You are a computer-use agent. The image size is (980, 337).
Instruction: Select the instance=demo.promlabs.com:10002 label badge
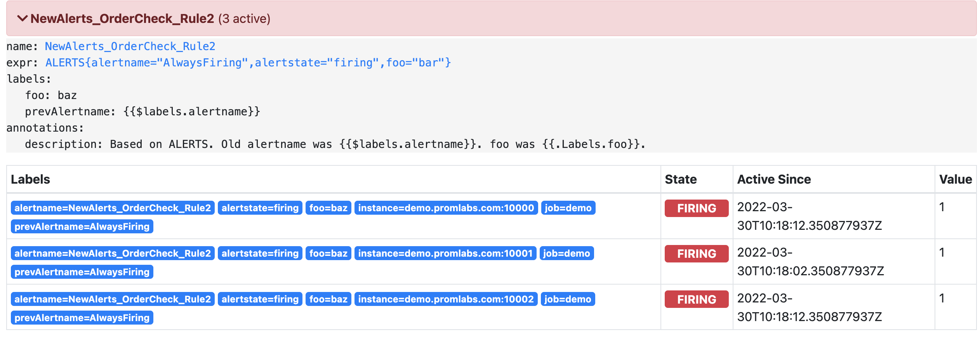[445, 299]
